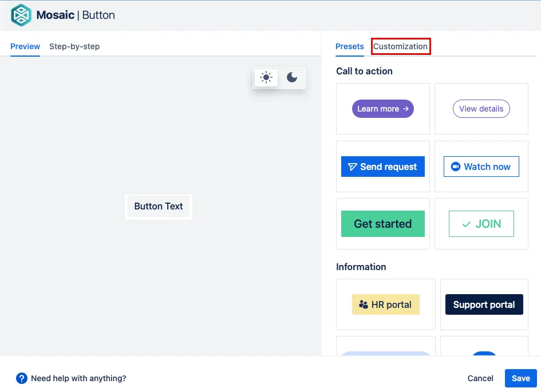The width and height of the screenshot is (541, 392).
Task: Select the HR portal preset
Action: (x=386, y=304)
